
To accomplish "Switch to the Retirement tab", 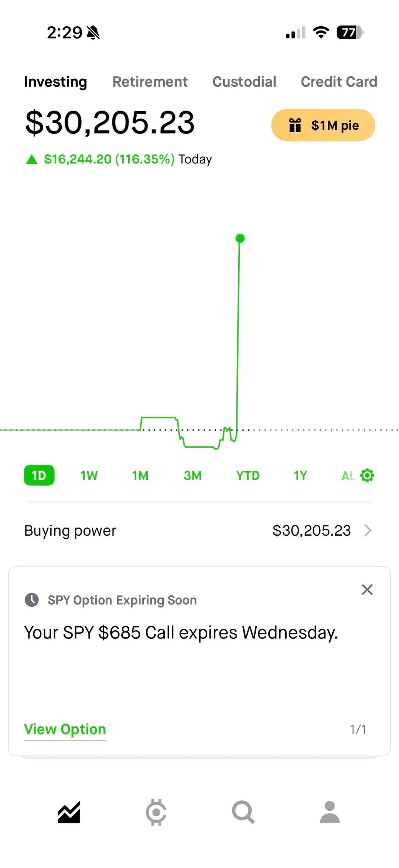I will point(150,82).
